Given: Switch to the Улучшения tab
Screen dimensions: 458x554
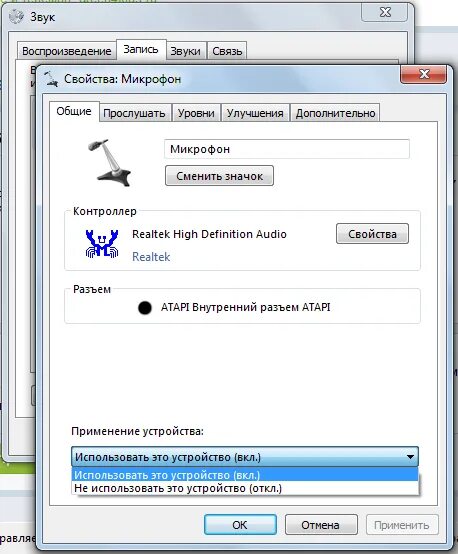Looking at the screenshot, I should tap(255, 113).
